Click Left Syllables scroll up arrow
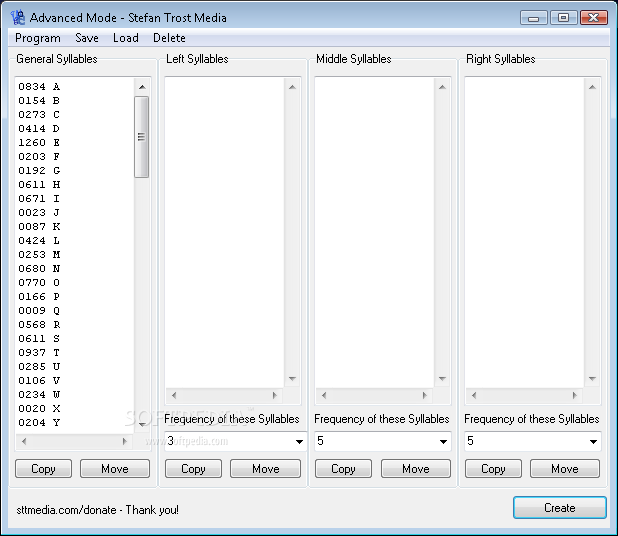The width and height of the screenshot is (618, 536). (292, 87)
